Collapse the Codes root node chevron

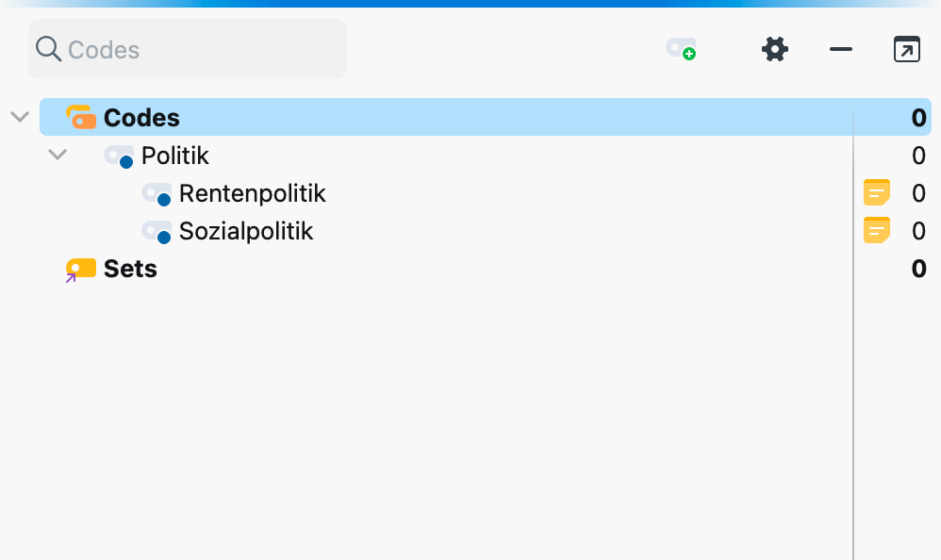click(x=20, y=117)
